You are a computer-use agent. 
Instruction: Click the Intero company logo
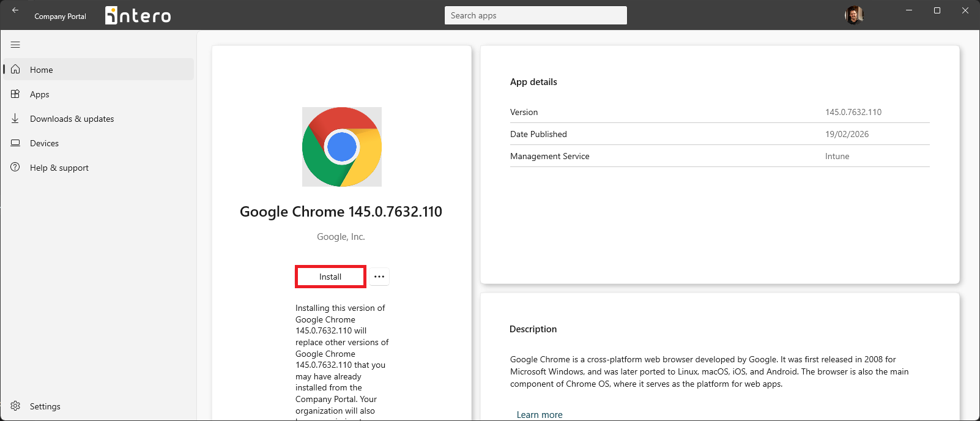pos(138,15)
